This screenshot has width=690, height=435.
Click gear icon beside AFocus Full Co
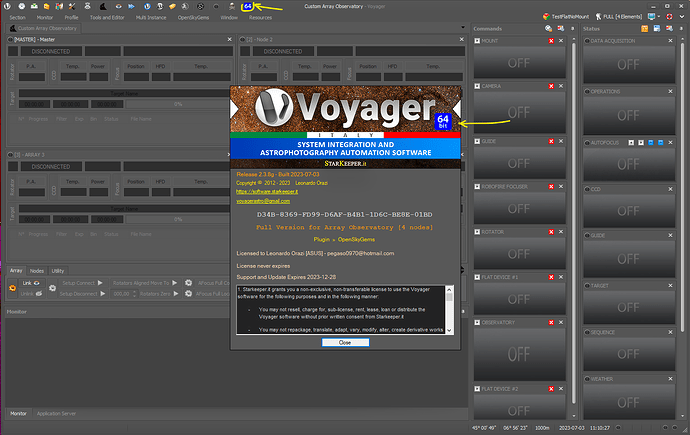(188, 283)
